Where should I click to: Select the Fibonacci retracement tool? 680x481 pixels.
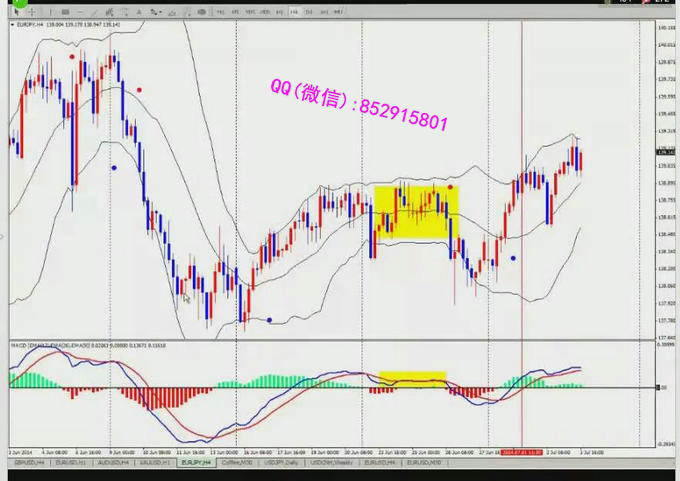(x=125, y=12)
